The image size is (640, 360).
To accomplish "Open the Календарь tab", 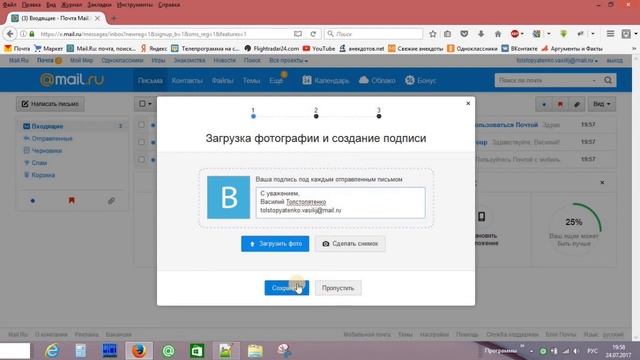I will click(x=326, y=80).
